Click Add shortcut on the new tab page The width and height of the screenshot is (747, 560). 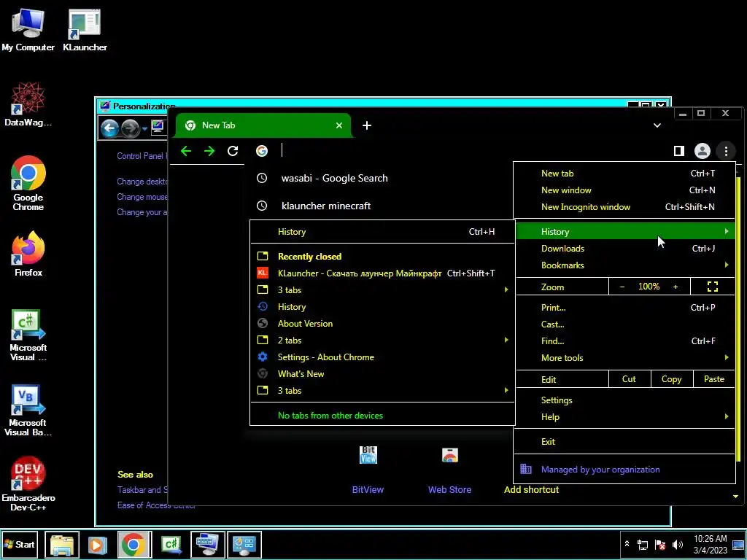click(x=531, y=489)
